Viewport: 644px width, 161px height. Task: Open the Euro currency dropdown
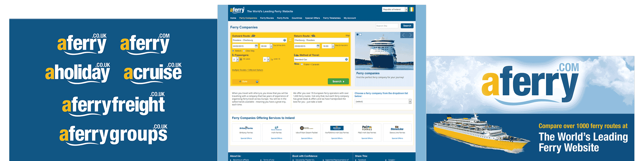click(x=246, y=81)
